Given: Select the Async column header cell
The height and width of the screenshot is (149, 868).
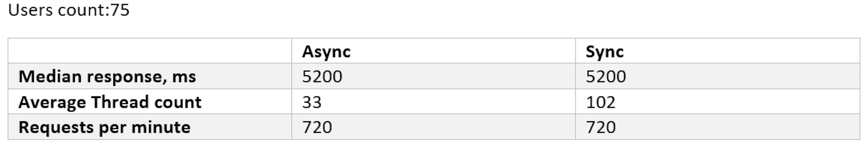Looking at the screenshot, I should (x=326, y=52).
